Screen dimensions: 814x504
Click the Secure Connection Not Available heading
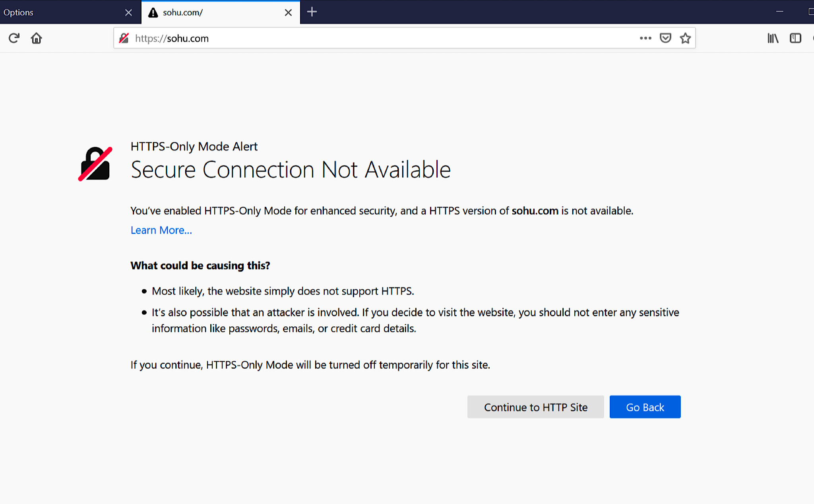click(291, 170)
